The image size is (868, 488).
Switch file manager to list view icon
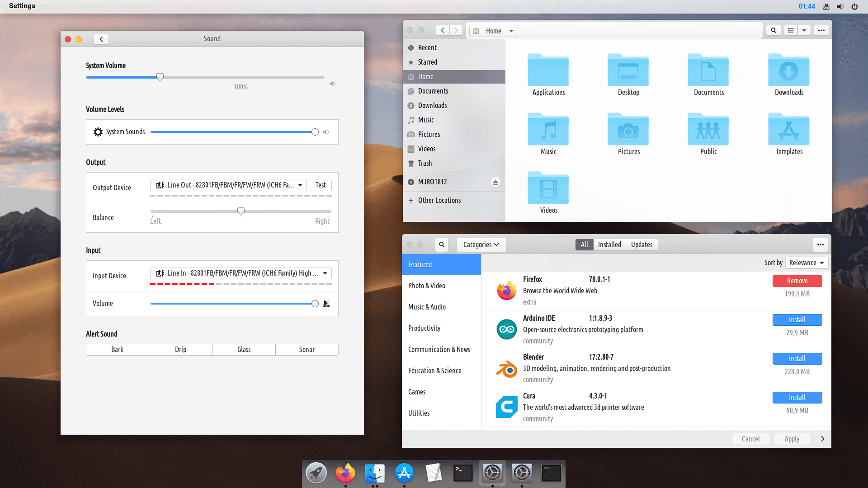pyautogui.click(x=791, y=30)
